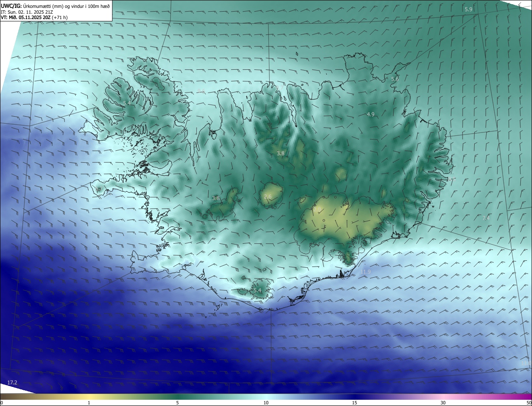Click the 5.6 value on the northeast coast
The width and height of the screenshot is (532, 406).
tap(395, 79)
